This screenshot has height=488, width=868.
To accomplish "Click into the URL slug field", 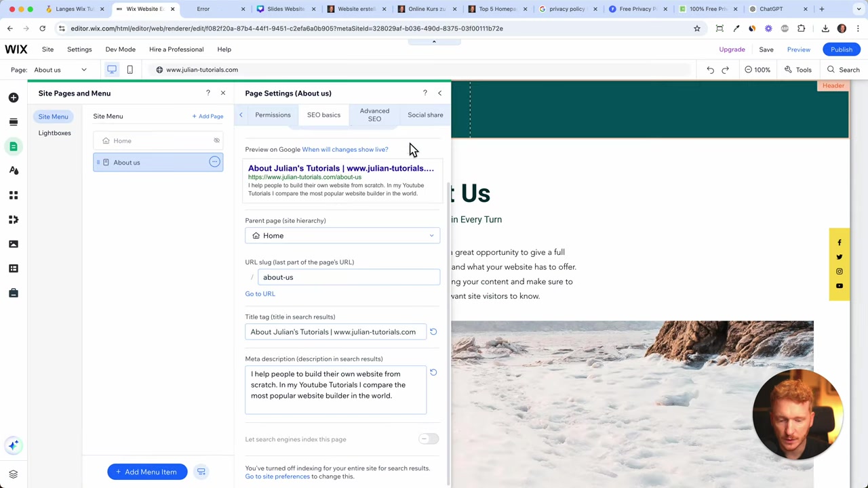I will point(349,277).
